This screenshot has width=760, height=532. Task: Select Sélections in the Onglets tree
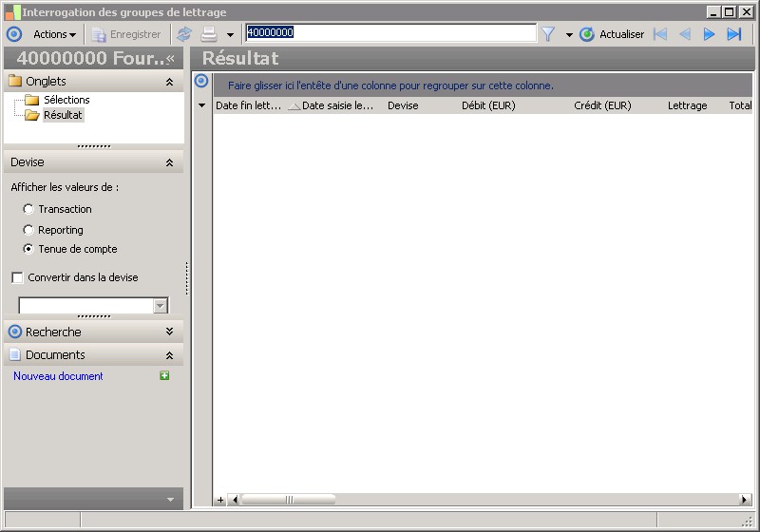(x=66, y=100)
